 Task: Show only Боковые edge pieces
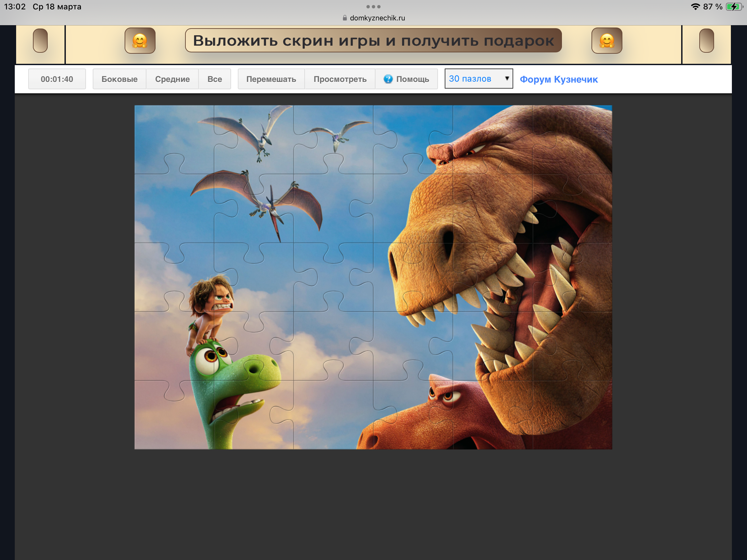pyautogui.click(x=119, y=79)
